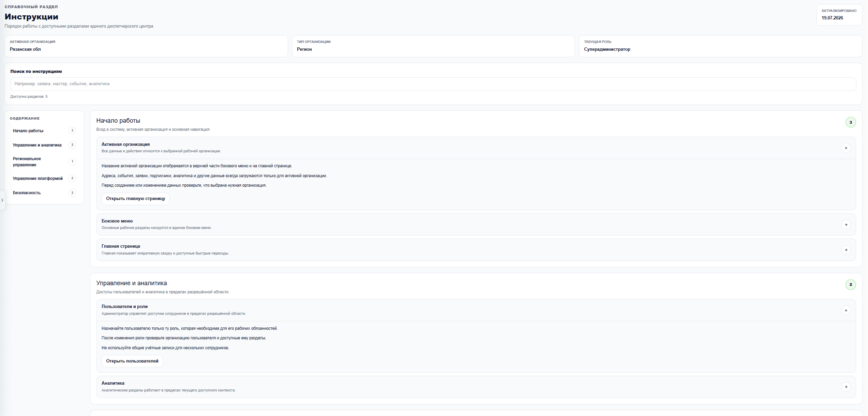Expand the Боковое меню instruction item
868x416 pixels.
(846, 225)
